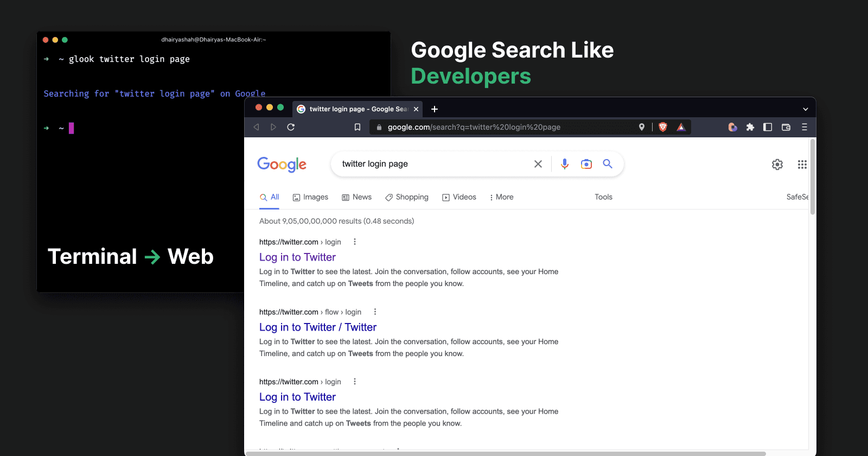The width and height of the screenshot is (868, 456).
Task: Click the Tools button below search
Action: 603,197
